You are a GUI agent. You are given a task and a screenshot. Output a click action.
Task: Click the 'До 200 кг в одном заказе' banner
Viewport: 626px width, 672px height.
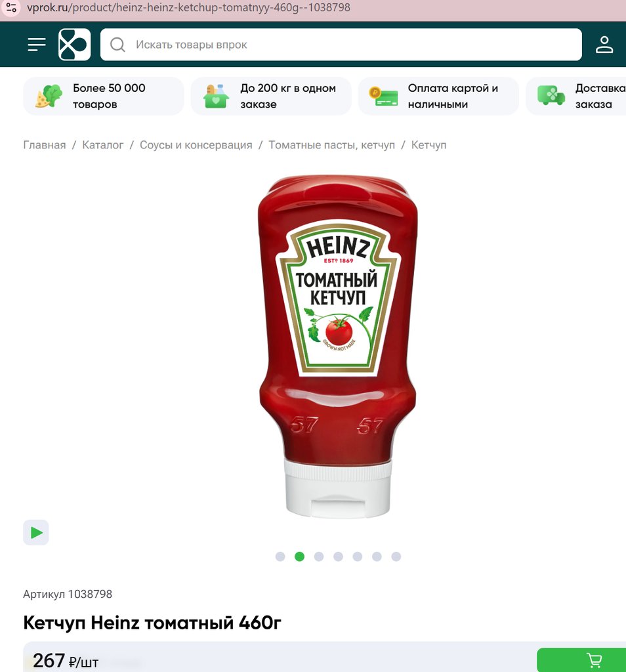pos(270,96)
